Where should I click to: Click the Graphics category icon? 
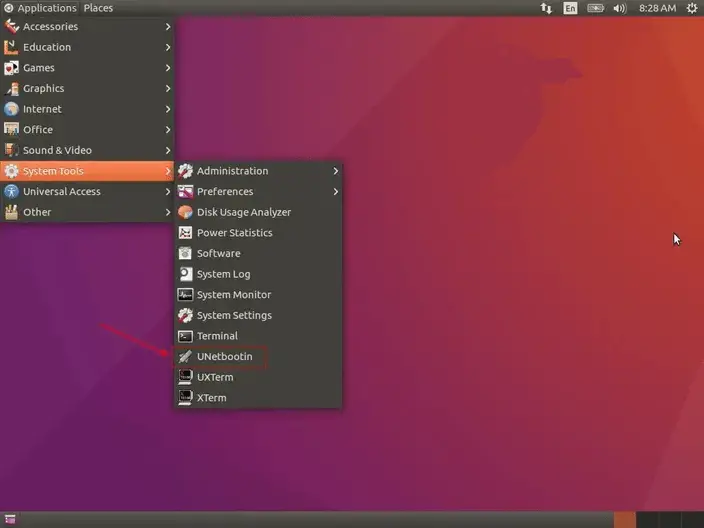(x=11, y=88)
